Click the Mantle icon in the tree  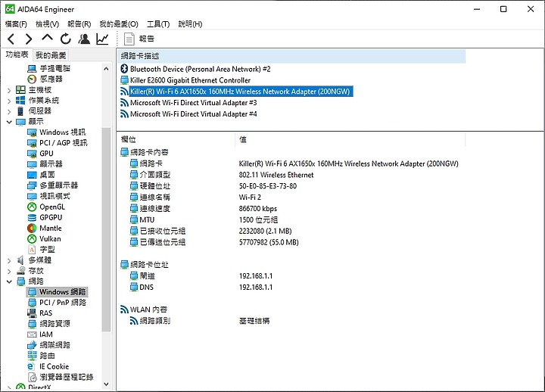[32, 229]
